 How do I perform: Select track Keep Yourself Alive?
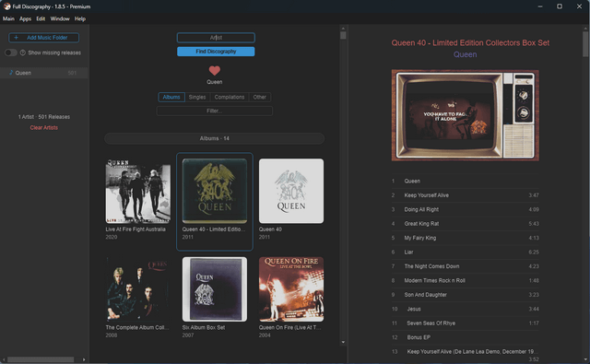465,195
